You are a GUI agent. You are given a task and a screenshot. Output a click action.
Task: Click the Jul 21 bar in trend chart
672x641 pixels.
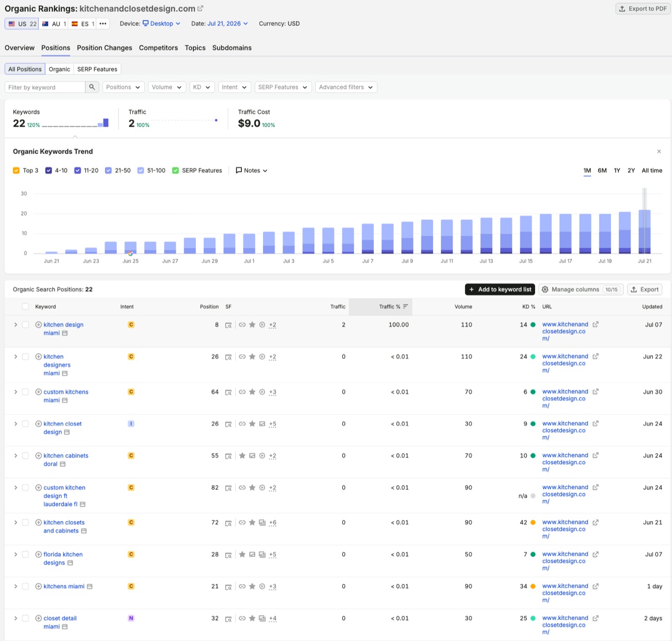(645, 232)
